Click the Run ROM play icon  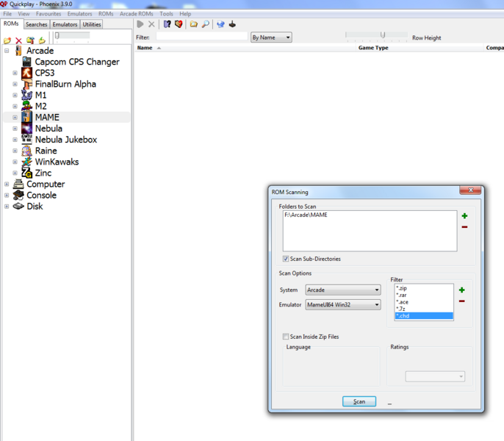point(140,24)
